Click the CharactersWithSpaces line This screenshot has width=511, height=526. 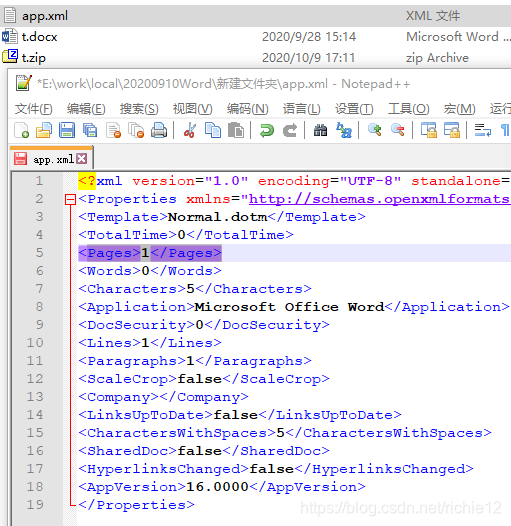pyautogui.click(x=285, y=433)
